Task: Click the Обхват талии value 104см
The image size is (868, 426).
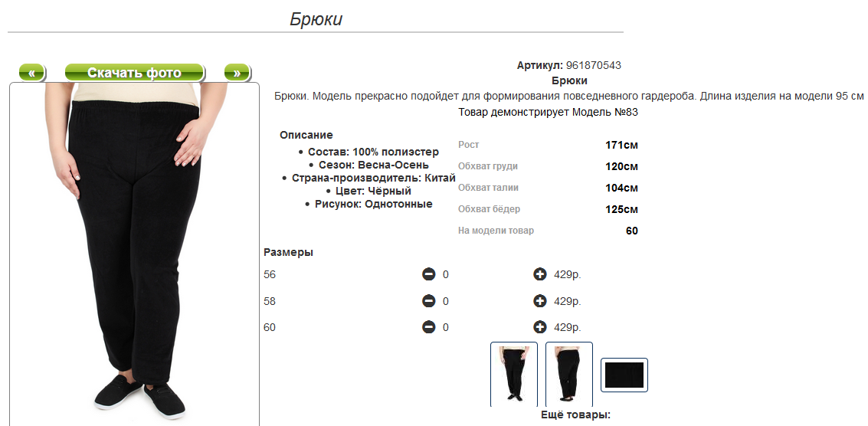Action: [x=621, y=188]
